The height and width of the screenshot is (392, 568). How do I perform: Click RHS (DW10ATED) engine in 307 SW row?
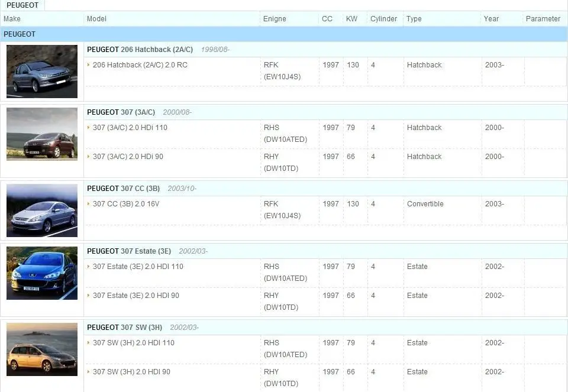tap(285, 349)
